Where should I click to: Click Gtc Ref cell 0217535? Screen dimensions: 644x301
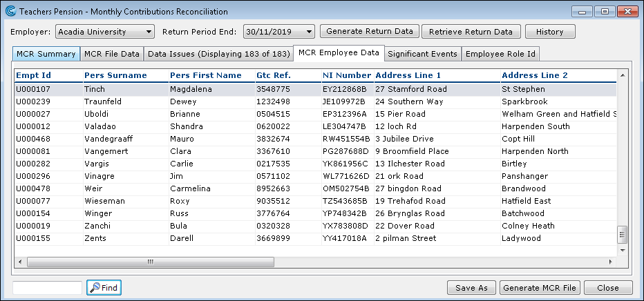pos(288,164)
